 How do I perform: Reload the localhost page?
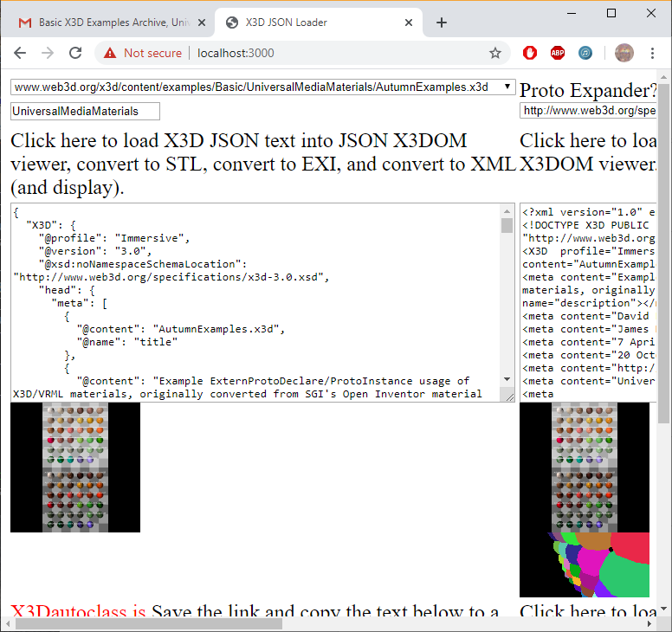(75, 53)
